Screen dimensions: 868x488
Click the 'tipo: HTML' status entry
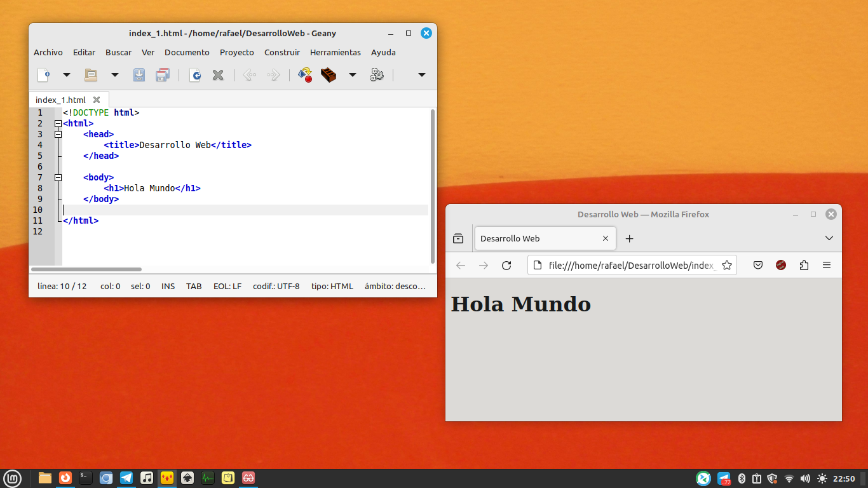[332, 287]
